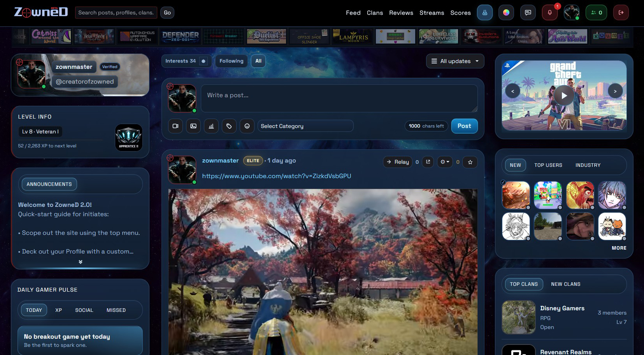Open the Defender ZED-001 game banner

point(181,37)
